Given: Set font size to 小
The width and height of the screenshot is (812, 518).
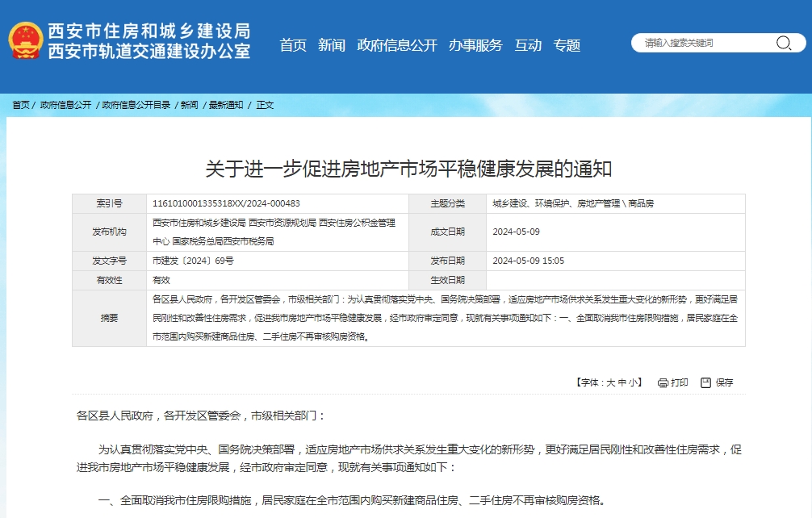Looking at the screenshot, I should (633, 383).
